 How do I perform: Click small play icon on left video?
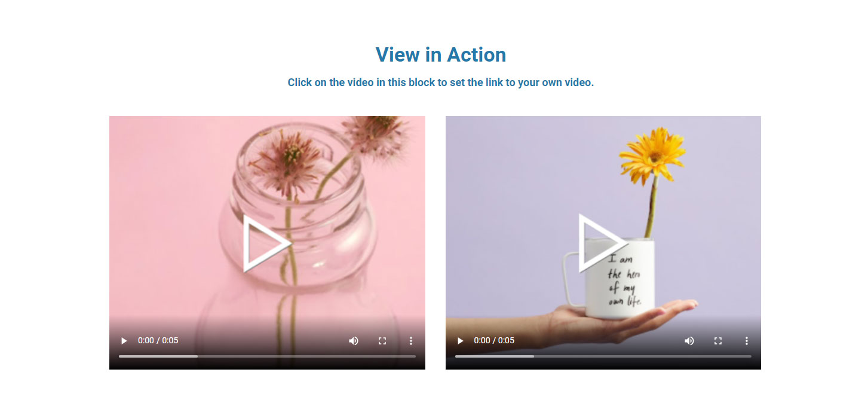[124, 341]
